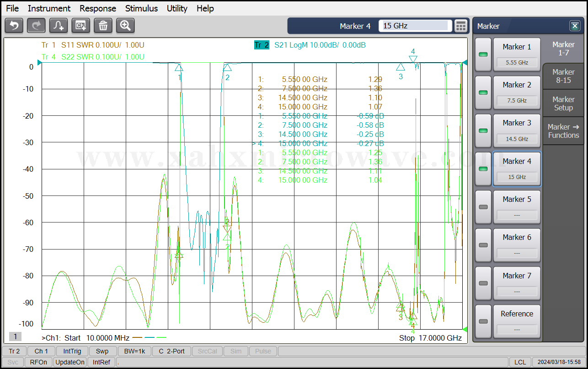Select Tr 1 S11 SWR trace label
Viewport: 588px width, 369px height.
(x=93, y=45)
